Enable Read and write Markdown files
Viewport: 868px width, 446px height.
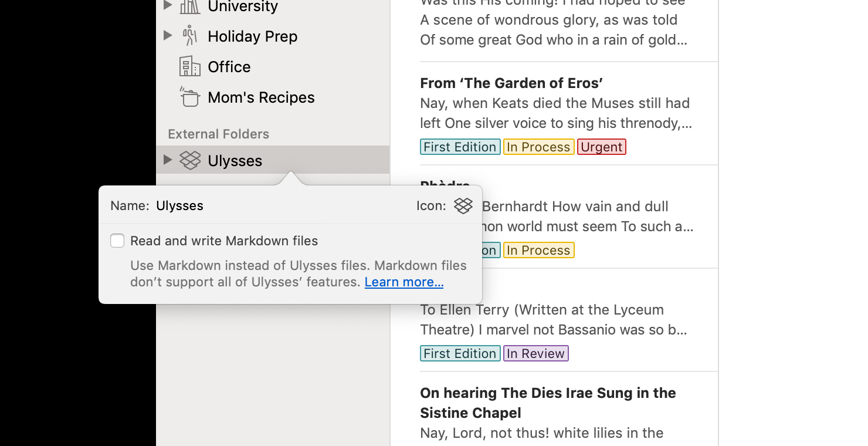coord(117,241)
